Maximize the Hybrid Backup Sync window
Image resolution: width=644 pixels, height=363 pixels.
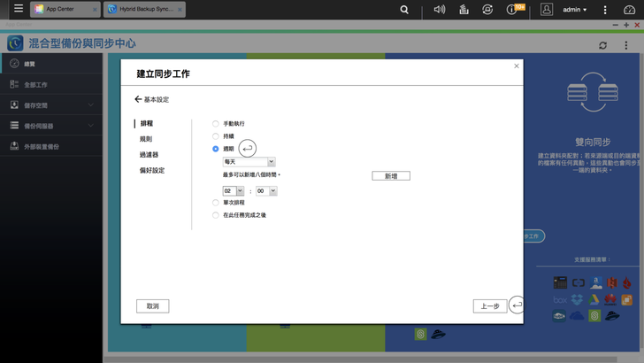coord(626,25)
